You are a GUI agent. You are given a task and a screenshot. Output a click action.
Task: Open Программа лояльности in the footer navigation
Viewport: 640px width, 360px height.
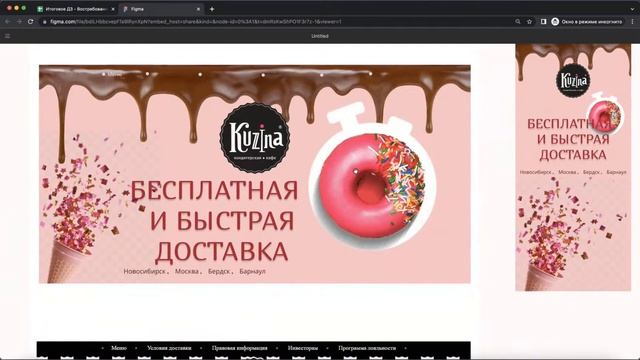(x=367, y=348)
